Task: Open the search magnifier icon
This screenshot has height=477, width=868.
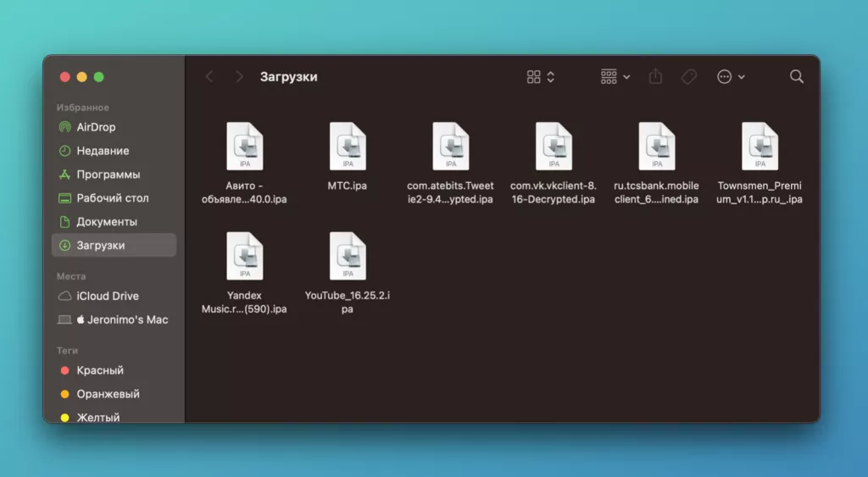Action: 796,76
